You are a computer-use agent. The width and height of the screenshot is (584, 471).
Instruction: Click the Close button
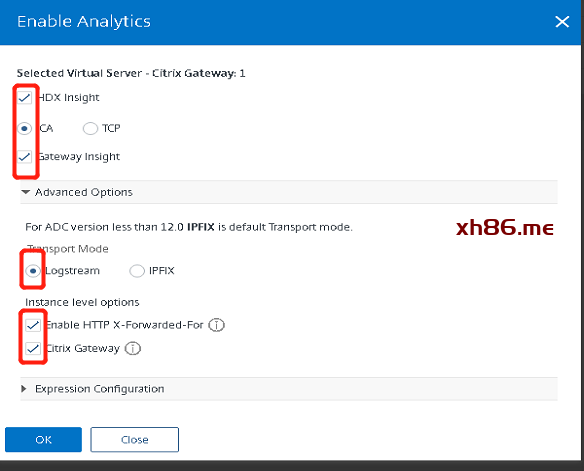(134, 440)
